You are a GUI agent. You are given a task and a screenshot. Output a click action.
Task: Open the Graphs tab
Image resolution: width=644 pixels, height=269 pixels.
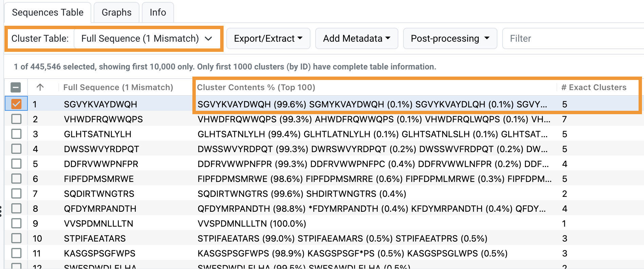116,13
